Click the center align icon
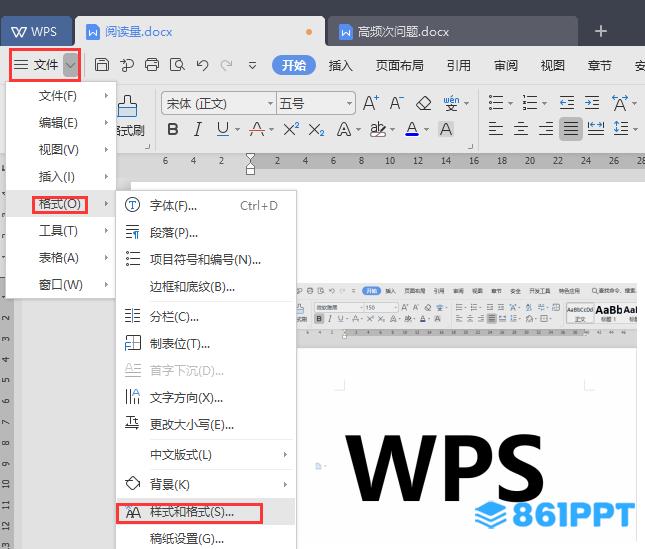The image size is (645, 549). [x=521, y=129]
